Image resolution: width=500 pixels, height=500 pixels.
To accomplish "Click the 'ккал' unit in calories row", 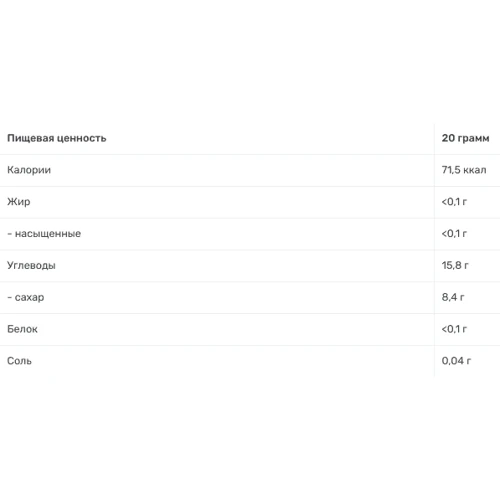I will click(x=475, y=170).
